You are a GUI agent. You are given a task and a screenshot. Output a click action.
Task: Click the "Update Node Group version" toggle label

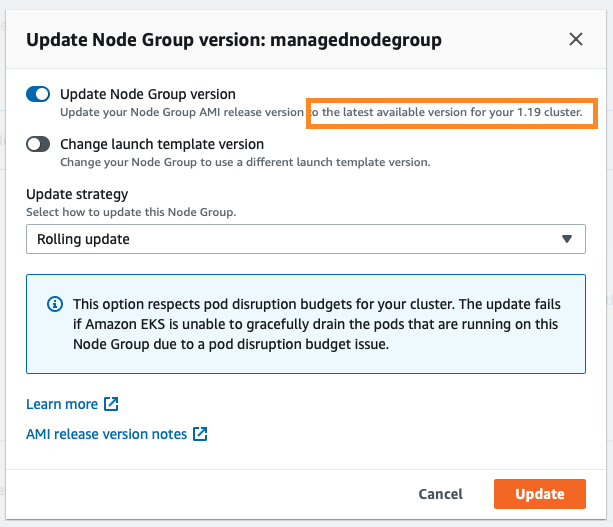148,94
